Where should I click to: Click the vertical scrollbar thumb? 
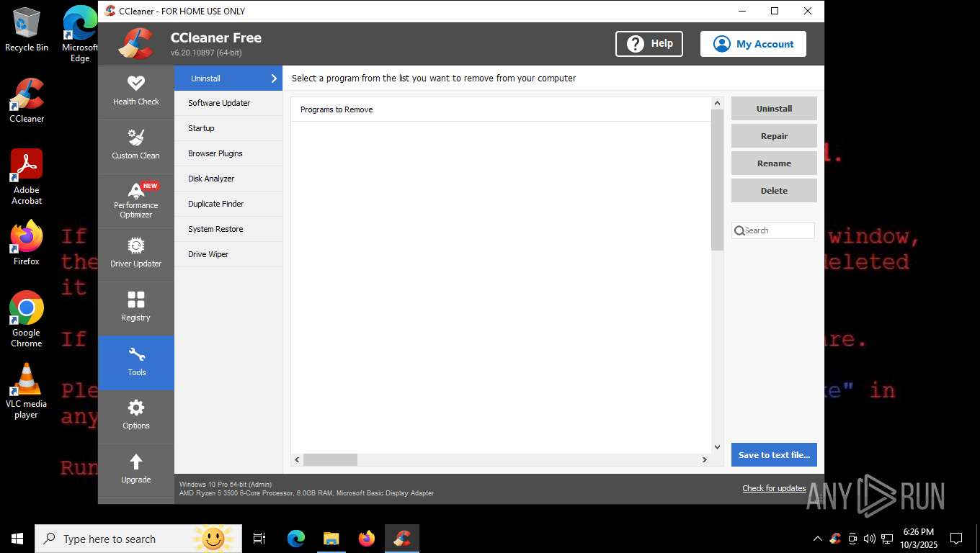[x=717, y=180]
